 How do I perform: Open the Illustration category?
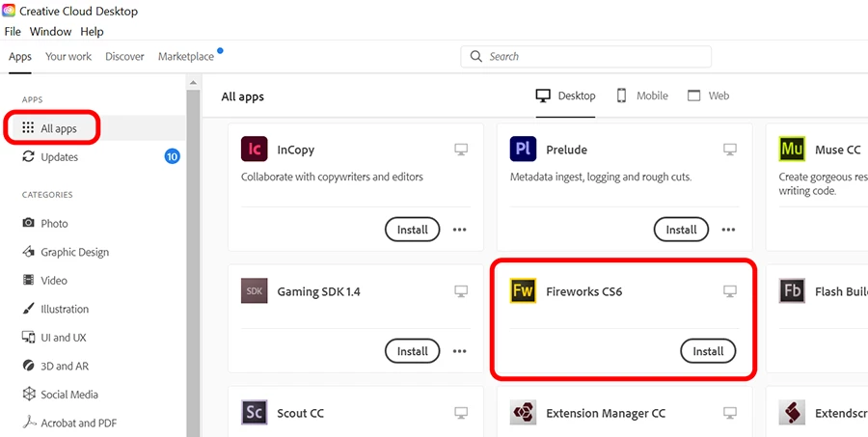55,309
